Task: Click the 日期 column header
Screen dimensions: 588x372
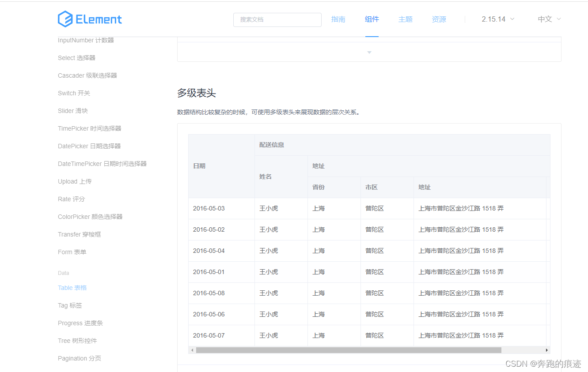Action: pos(221,166)
